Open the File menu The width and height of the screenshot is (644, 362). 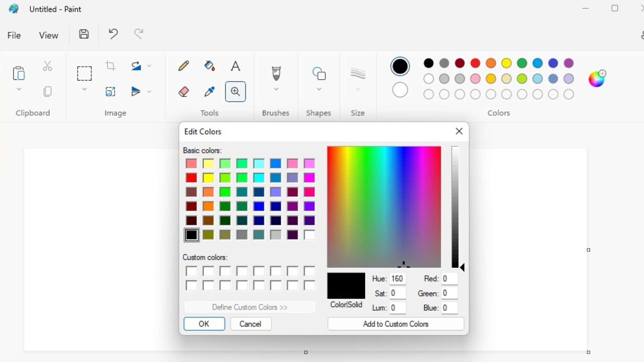click(14, 35)
